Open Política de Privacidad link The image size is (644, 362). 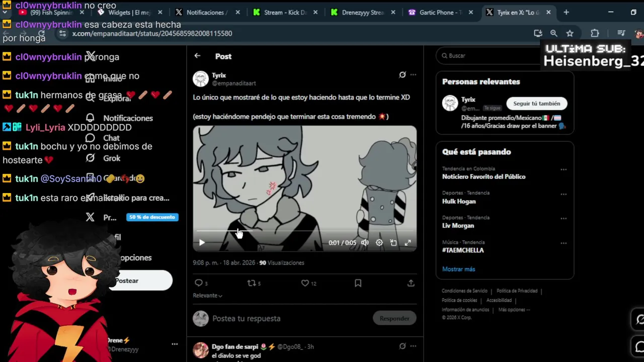point(517,291)
